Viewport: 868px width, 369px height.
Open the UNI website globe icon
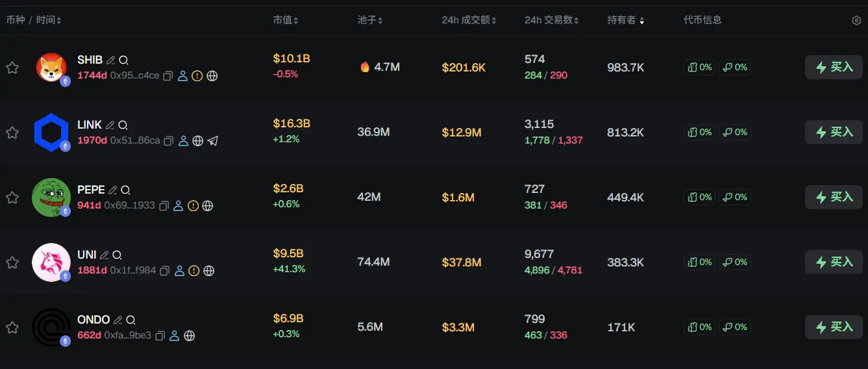click(208, 271)
